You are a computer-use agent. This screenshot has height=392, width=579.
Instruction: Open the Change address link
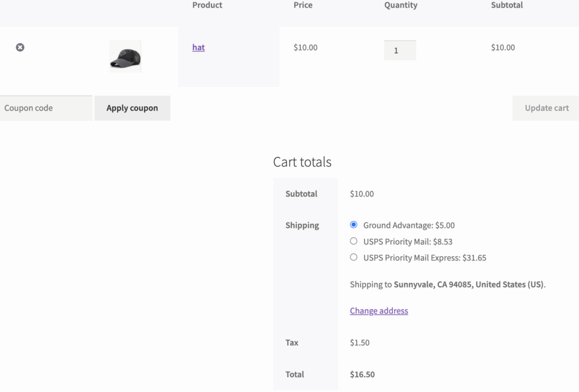tap(379, 311)
